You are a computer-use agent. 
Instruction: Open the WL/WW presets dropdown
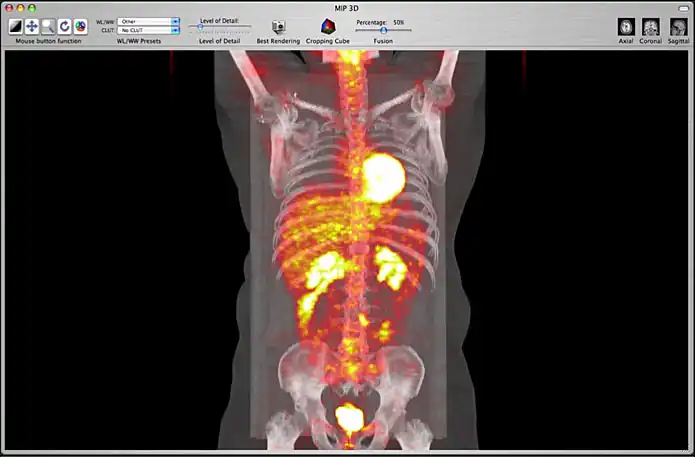click(x=148, y=21)
